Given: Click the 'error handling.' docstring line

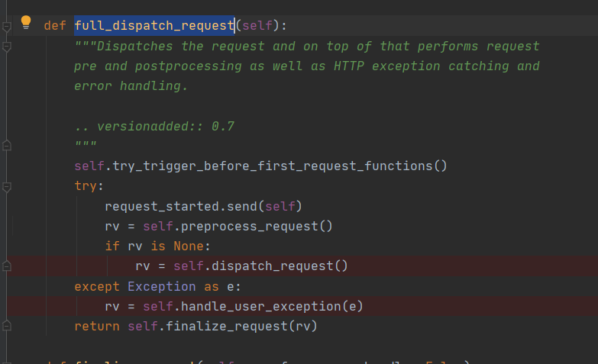Looking at the screenshot, I should tap(131, 86).
